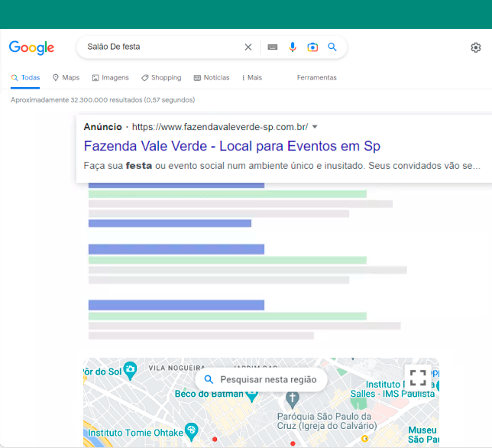The height and width of the screenshot is (448, 492).
Task: Click Pesquisar nesta região on the map
Action: click(261, 379)
